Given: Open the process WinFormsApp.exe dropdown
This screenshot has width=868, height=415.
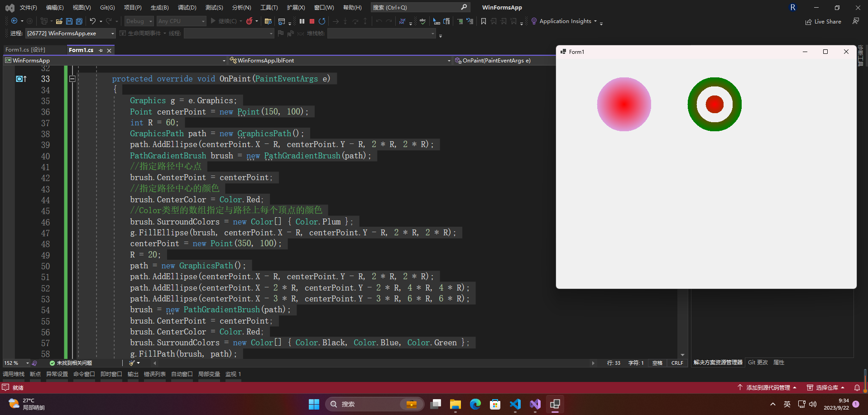Looking at the screenshot, I should point(71,33).
